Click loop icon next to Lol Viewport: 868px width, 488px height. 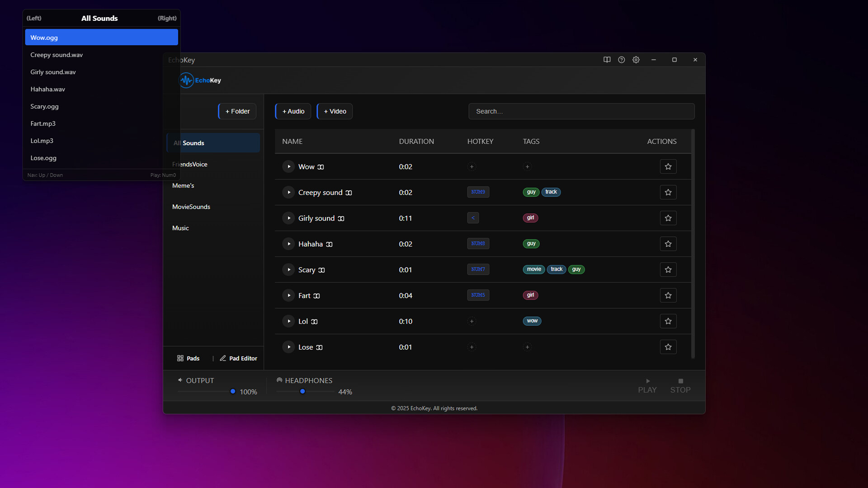pos(314,322)
